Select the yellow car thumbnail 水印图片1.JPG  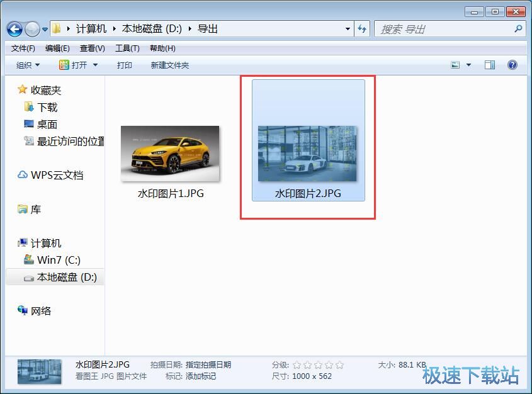[170, 154]
